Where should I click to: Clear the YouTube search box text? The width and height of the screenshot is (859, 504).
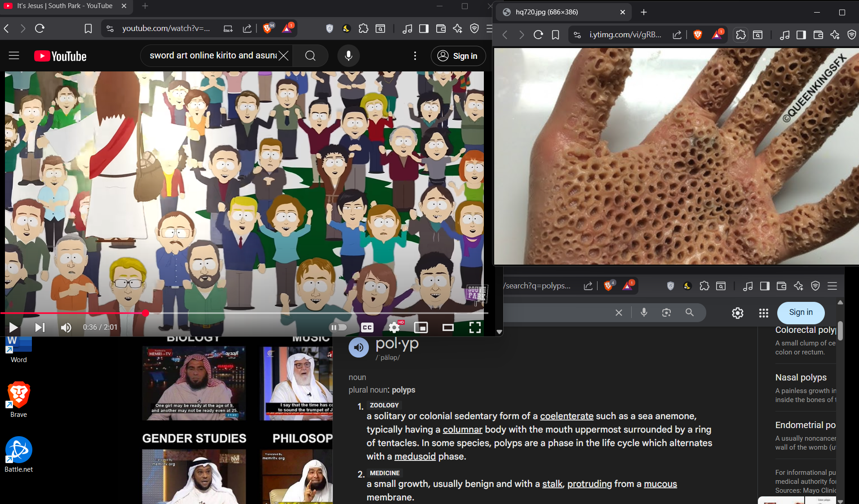[x=283, y=56]
